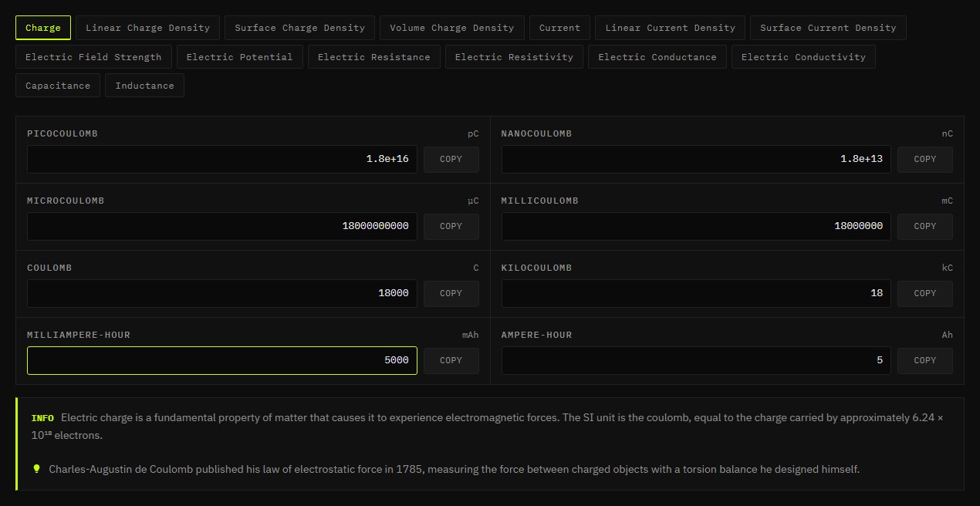The height and width of the screenshot is (506, 980).
Task: Copy the nanocoulomb value
Action: 924,159
